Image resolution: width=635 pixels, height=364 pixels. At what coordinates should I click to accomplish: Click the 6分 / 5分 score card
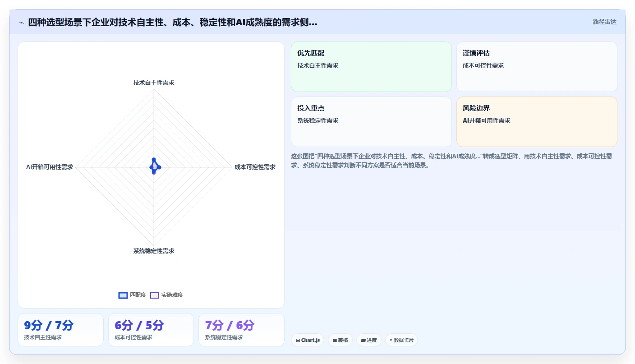[151, 330]
